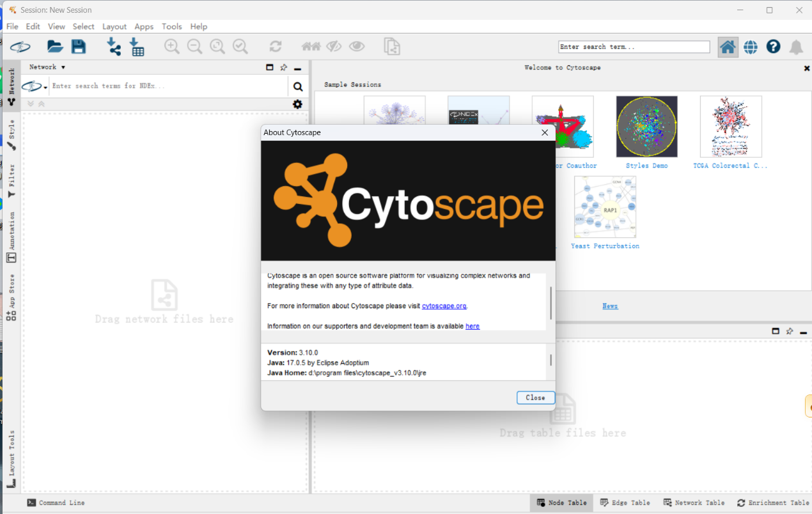This screenshot has height=514, width=812.
Task: Open the Tools menu
Action: coord(171,26)
